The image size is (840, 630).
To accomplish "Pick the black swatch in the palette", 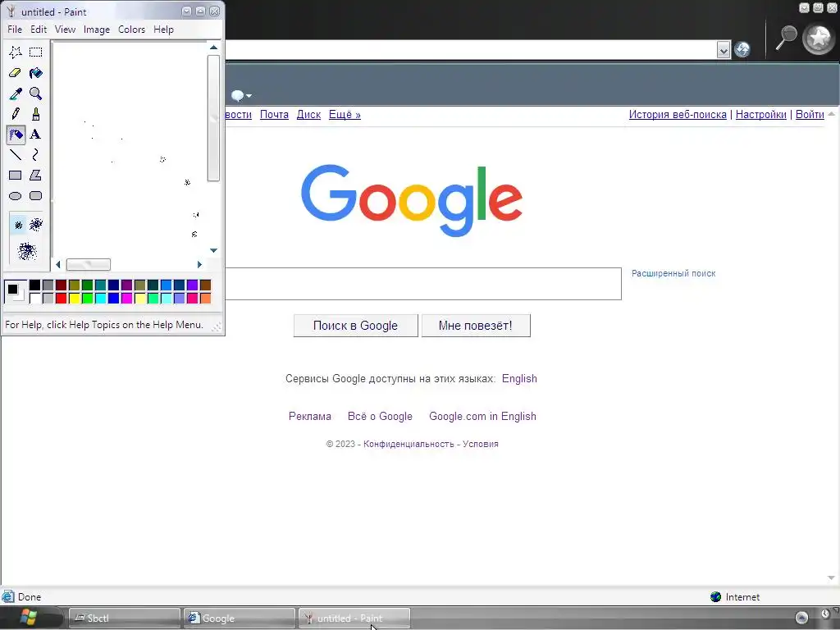I will pos(34,285).
